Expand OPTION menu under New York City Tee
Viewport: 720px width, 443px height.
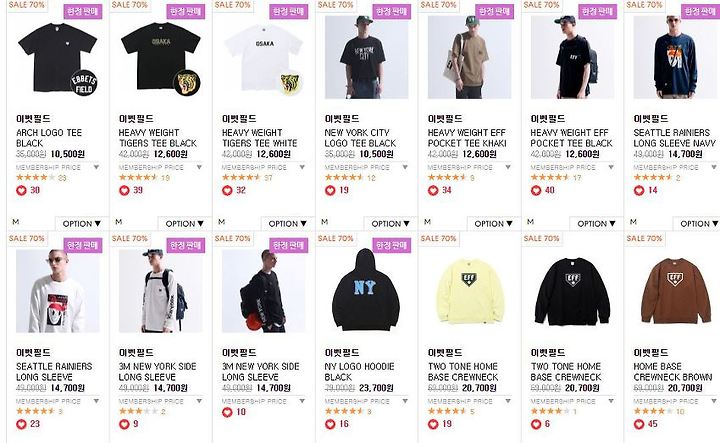[390, 224]
